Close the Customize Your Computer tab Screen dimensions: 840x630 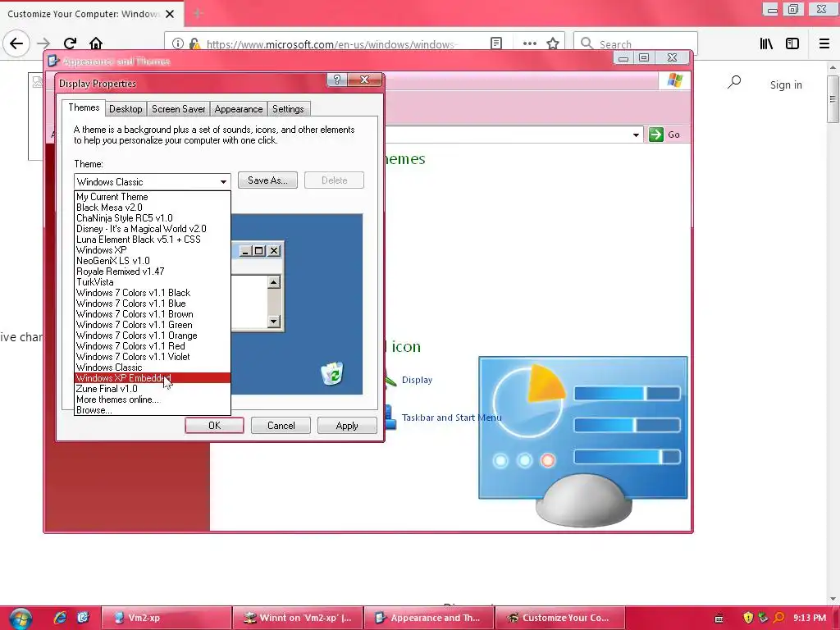170,14
